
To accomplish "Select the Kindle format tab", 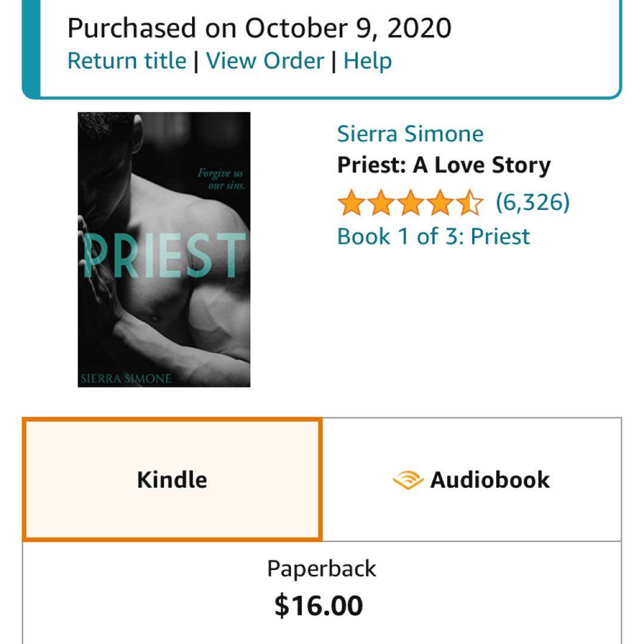I will [x=172, y=480].
